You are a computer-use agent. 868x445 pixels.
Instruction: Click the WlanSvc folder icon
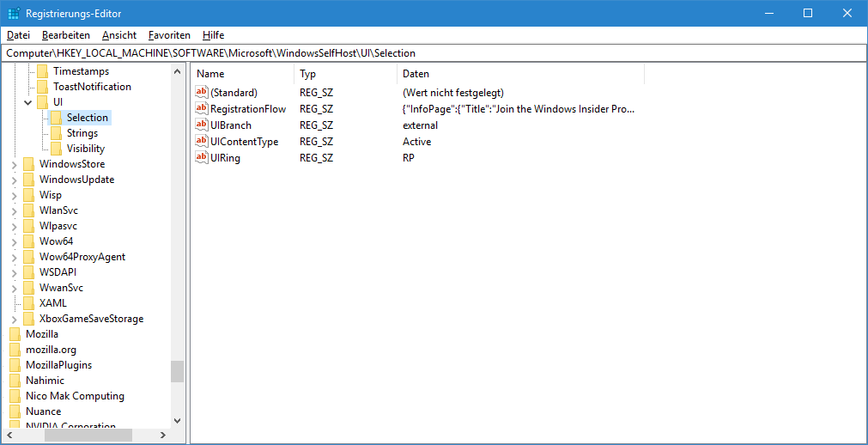29,210
